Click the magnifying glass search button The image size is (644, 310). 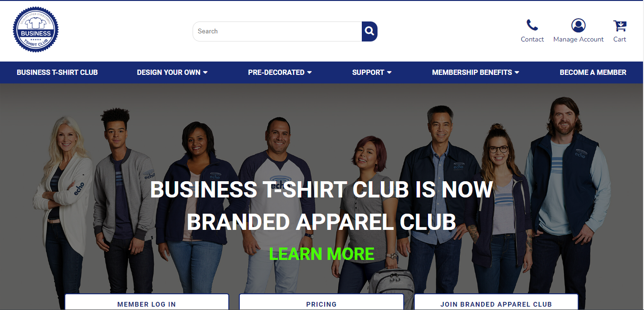coord(369,31)
